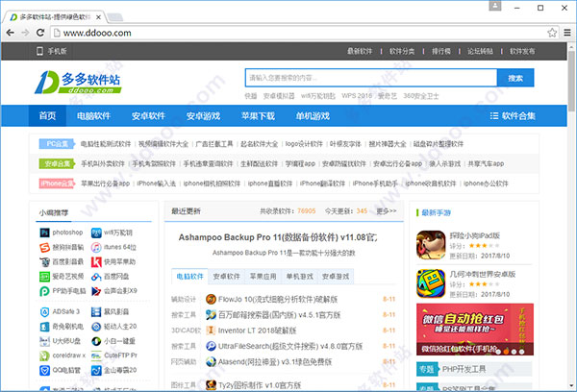Click the green PP助手 icon
Screen dimensions: 577x392
[44, 291]
